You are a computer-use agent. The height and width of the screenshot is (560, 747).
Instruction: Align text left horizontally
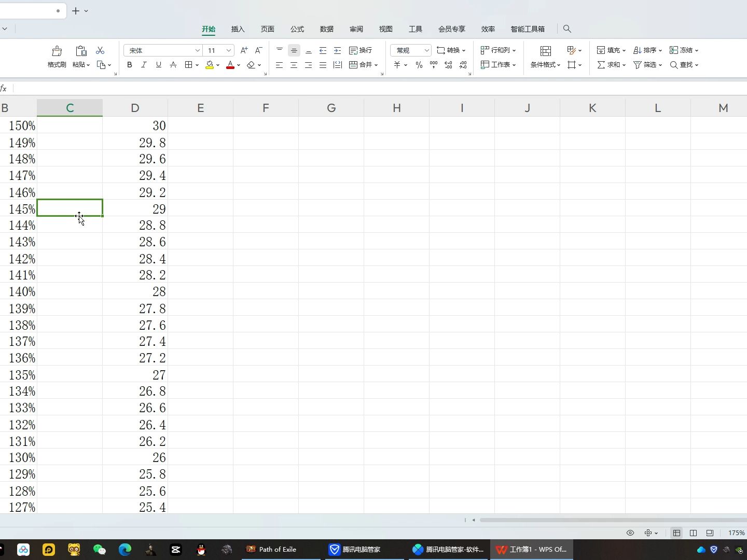click(279, 65)
